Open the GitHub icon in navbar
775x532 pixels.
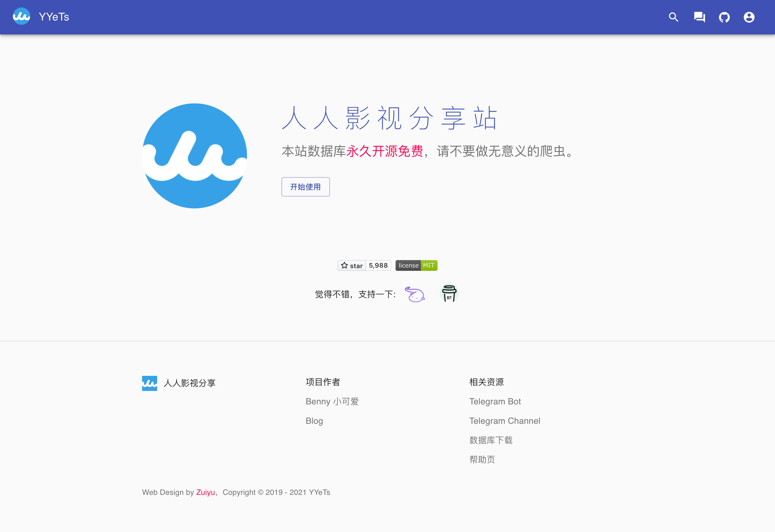pos(724,17)
